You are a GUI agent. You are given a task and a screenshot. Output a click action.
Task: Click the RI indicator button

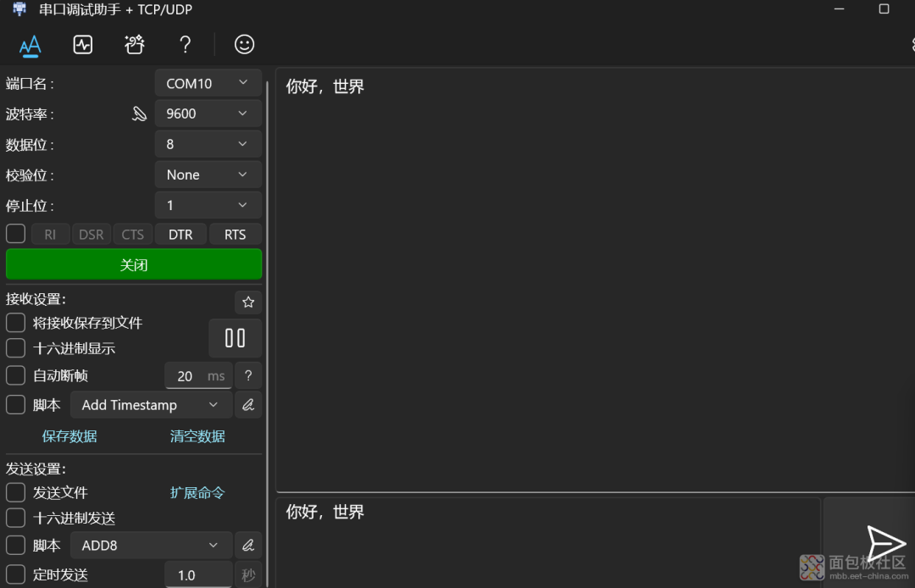click(x=50, y=234)
